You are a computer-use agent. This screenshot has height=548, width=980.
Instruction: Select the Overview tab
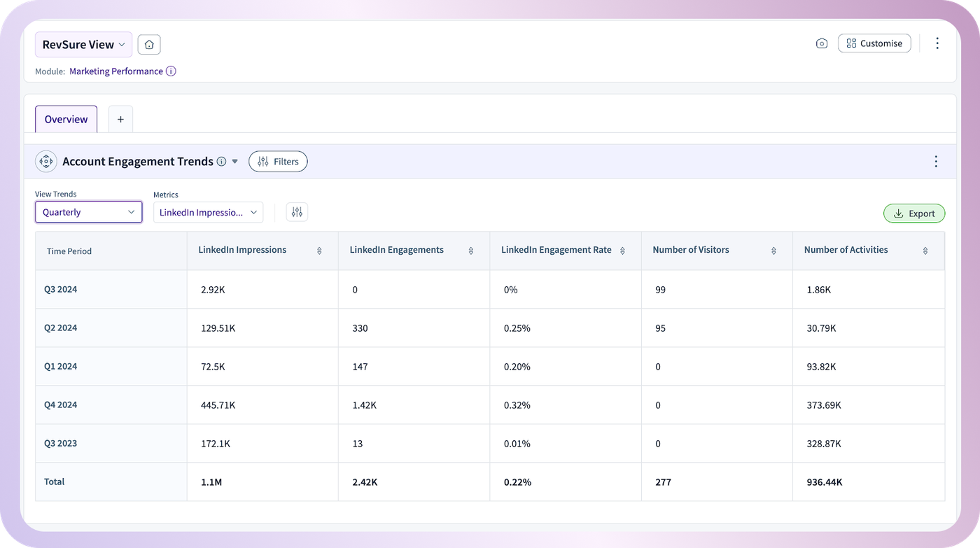click(x=66, y=119)
